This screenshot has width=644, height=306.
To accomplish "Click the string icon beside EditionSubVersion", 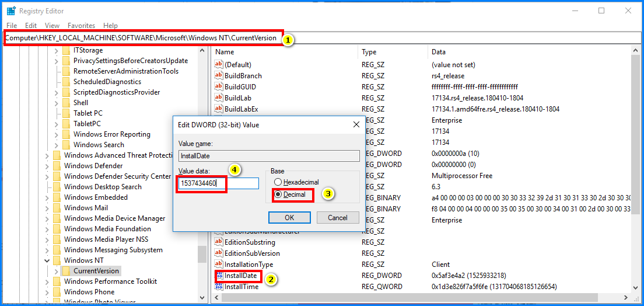I will [219, 253].
